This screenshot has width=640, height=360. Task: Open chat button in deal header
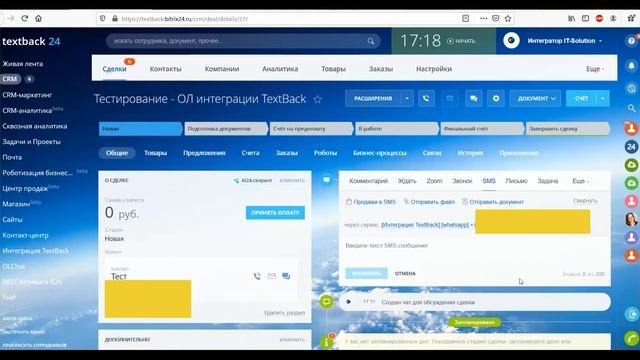(x=473, y=98)
